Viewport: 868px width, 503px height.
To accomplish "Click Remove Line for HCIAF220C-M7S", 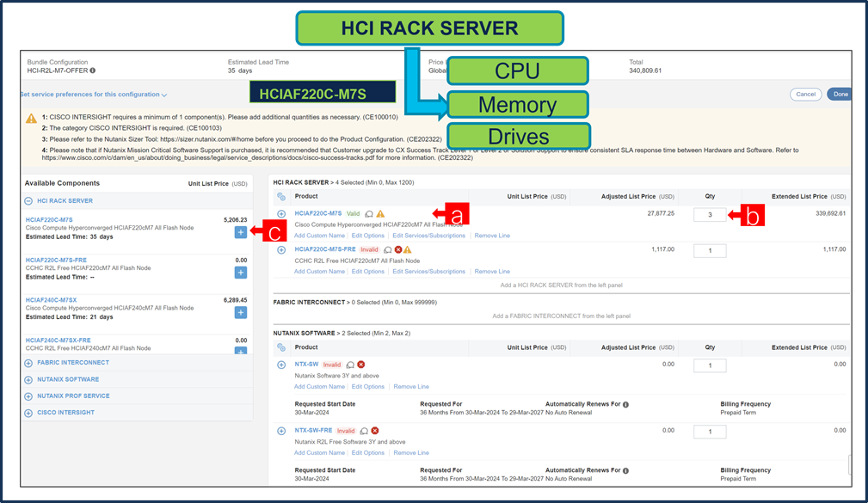I will click(492, 236).
